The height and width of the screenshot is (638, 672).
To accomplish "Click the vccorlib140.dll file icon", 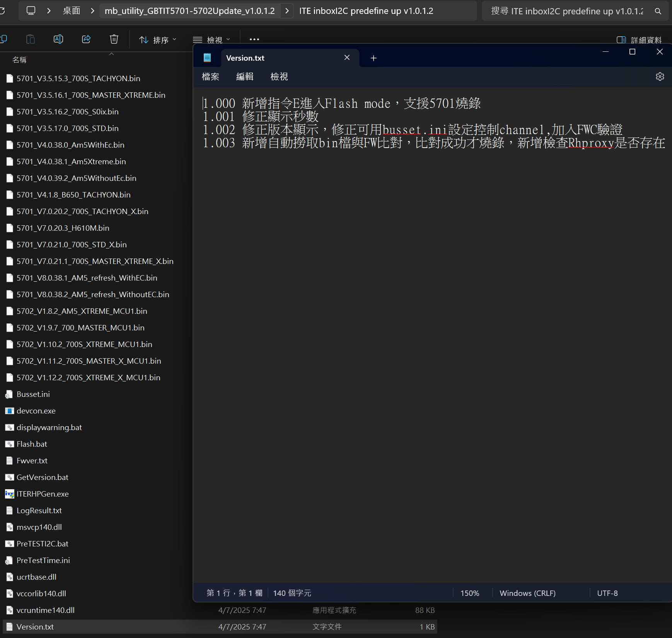I will pyautogui.click(x=9, y=594).
